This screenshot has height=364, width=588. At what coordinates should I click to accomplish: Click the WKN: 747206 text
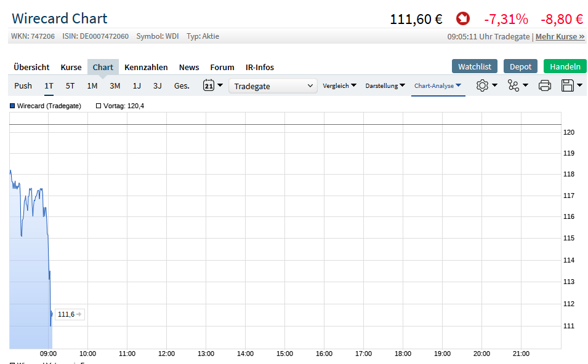(x=33, y=36)
